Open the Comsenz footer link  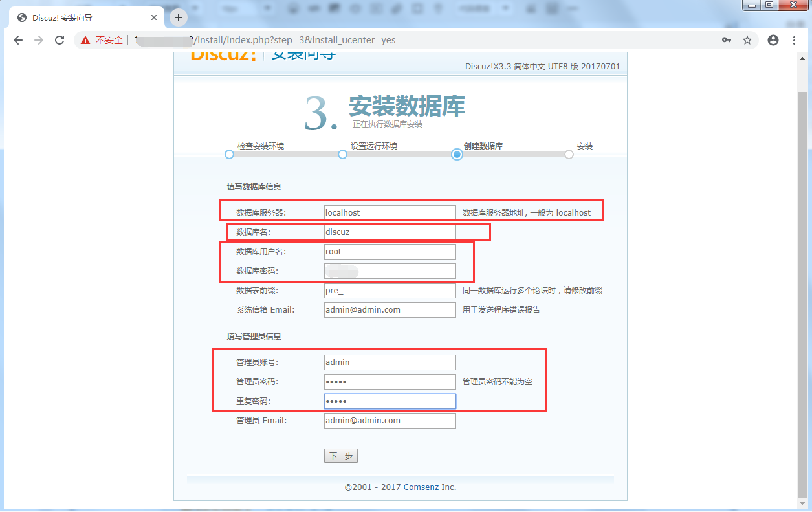point(421,487)
